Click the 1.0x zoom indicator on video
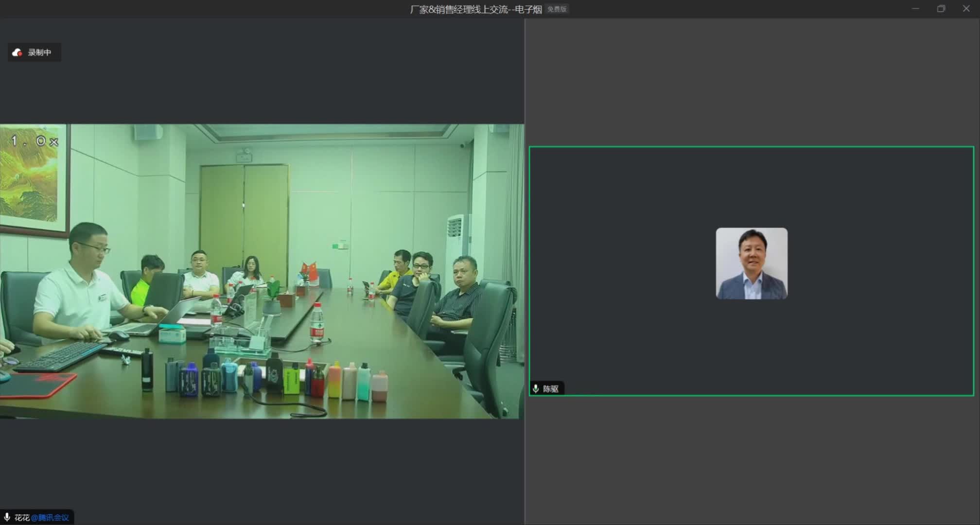 pyautogui.click(x=34, y=141)
